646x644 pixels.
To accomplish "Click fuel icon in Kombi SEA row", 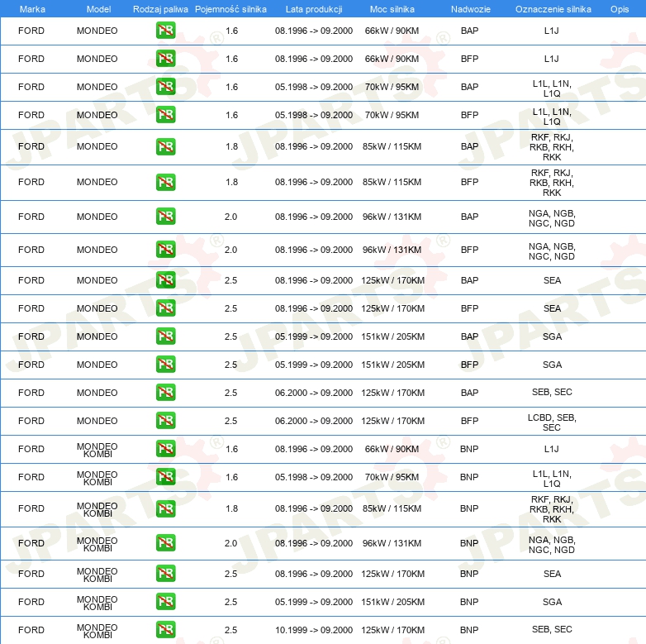I will click(x=165, y=574).
